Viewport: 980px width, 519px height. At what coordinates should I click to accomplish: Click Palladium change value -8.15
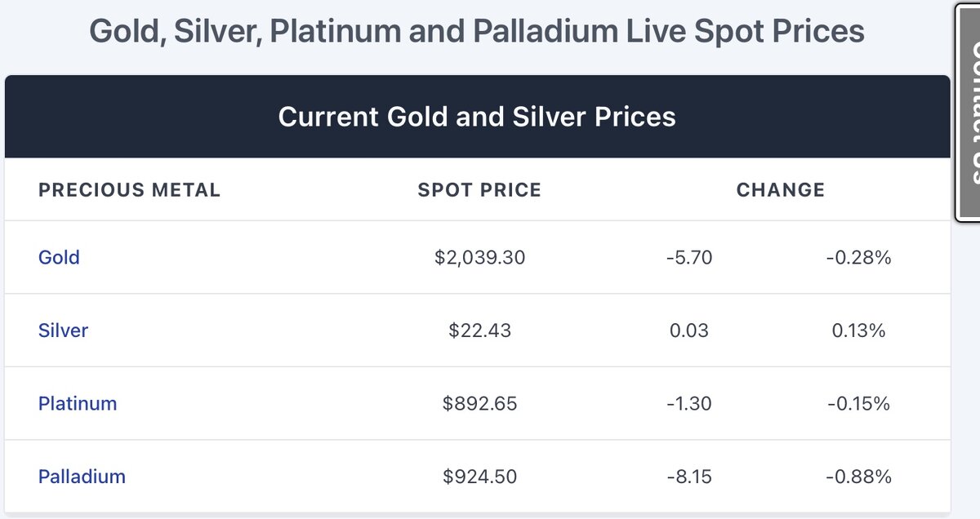(x=688, y=477)
